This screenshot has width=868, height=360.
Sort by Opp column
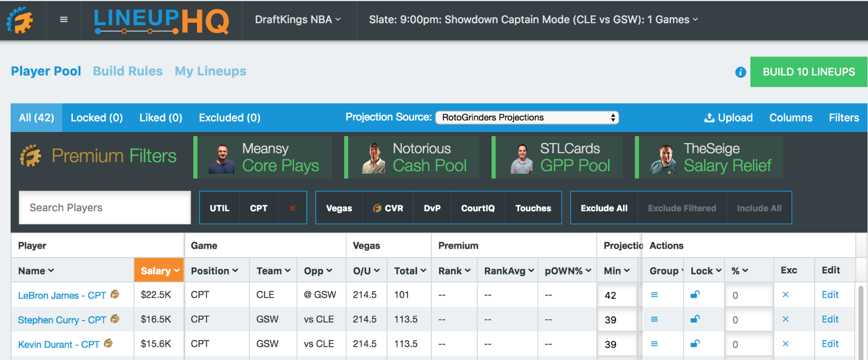coord(318,271)
